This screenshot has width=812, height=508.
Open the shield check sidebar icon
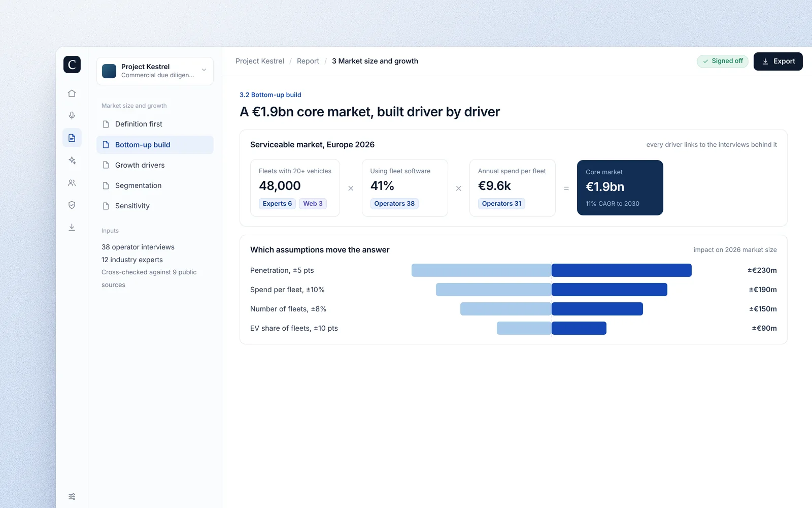click(x=72, y=205)
